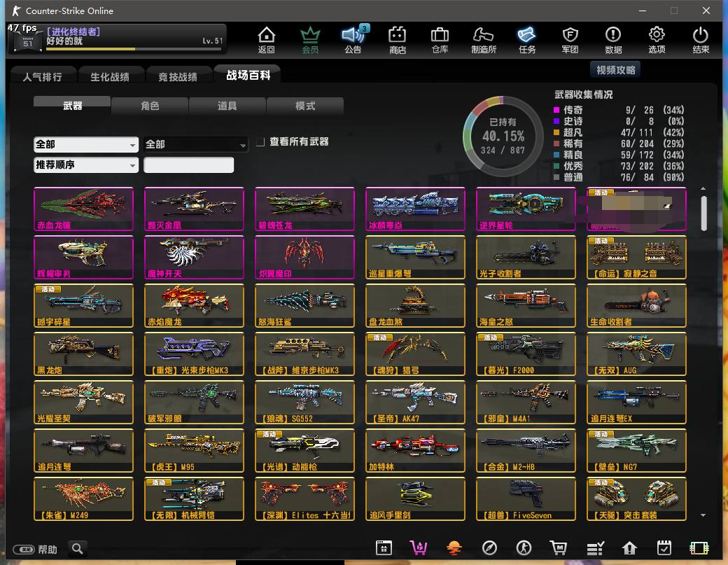
Task: Click the magnifier search icon at bottom
Action: (78, 549)
